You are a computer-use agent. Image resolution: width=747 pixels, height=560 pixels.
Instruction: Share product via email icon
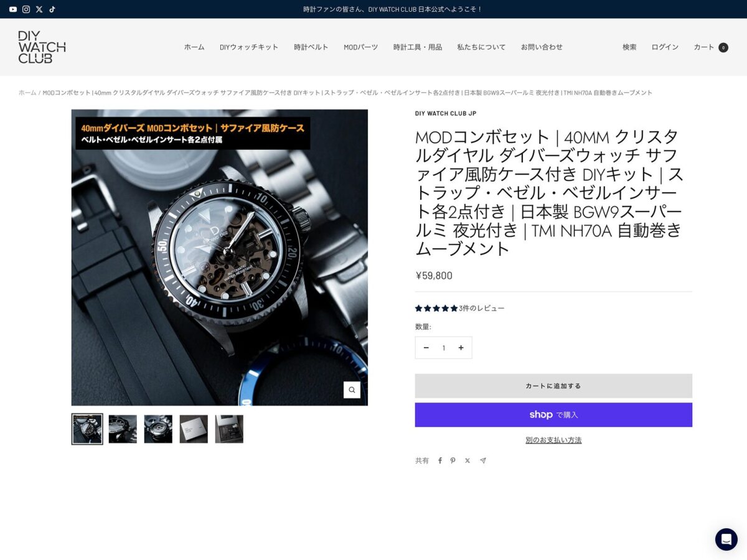482,460
